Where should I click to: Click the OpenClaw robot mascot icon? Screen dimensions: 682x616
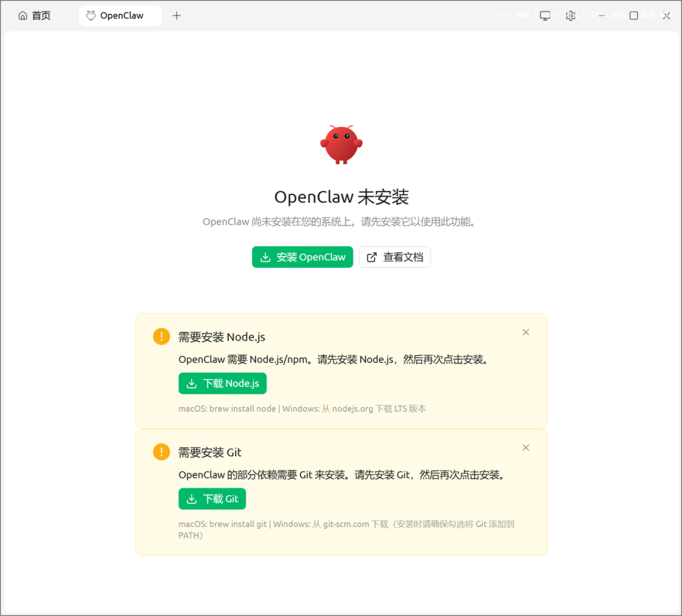point(341,144)
